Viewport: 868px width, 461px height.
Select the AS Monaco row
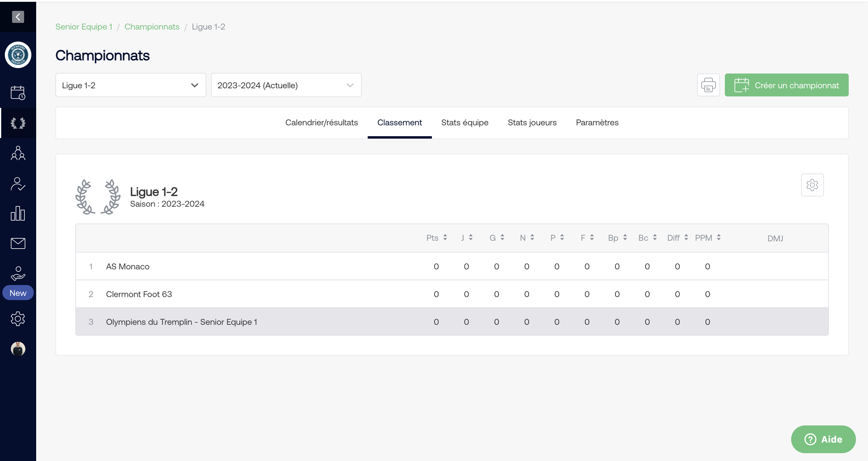452,266
